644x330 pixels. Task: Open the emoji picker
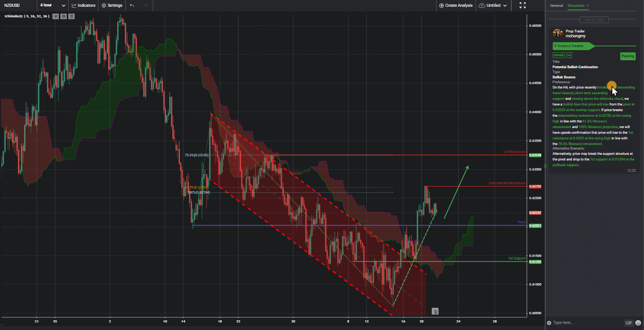638,323
